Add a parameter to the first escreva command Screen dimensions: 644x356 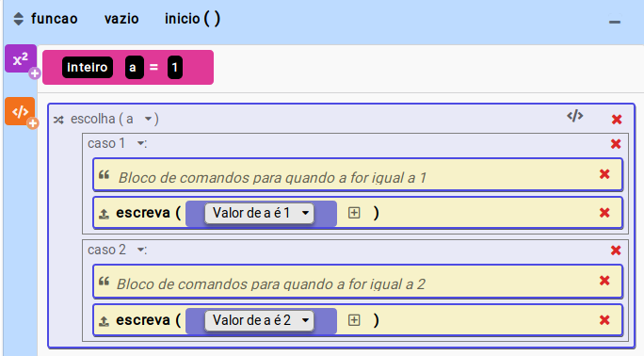[x=354, y=213]
